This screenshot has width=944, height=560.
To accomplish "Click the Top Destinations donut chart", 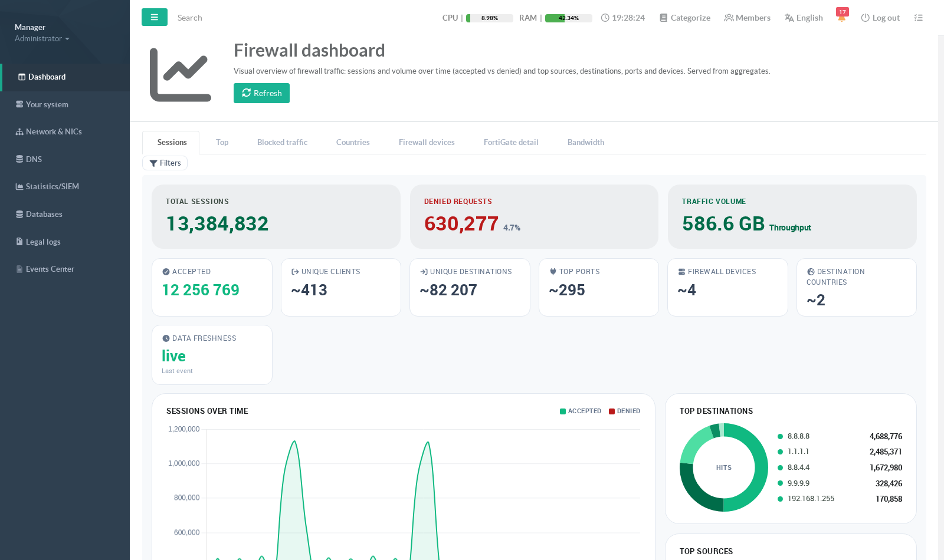I will tap(724, 467).
